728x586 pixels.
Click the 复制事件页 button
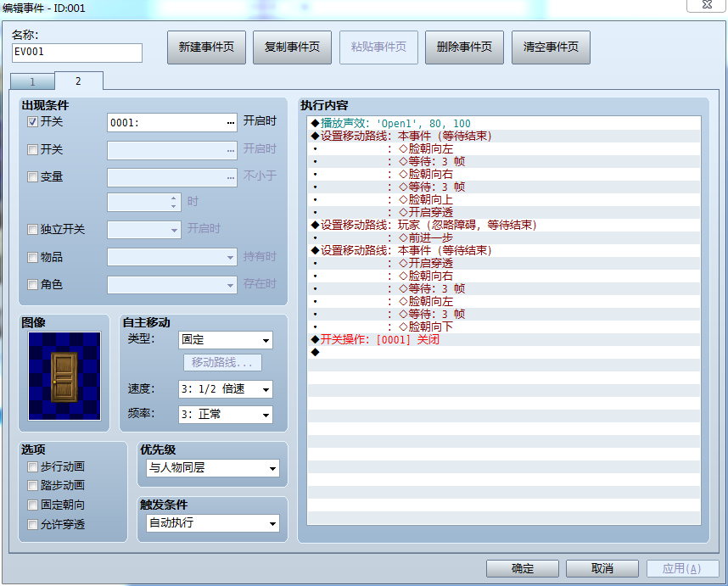292,47
